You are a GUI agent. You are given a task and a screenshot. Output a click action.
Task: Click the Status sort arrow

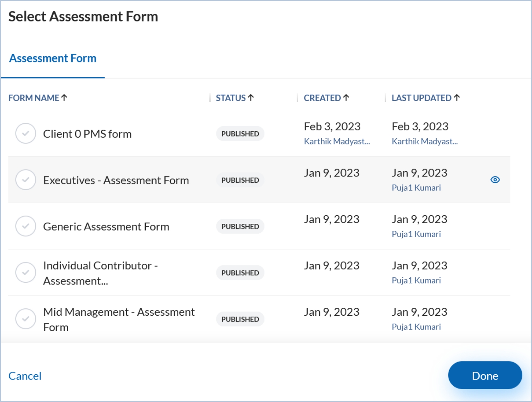pyautogui.click(x=251, y=98)
